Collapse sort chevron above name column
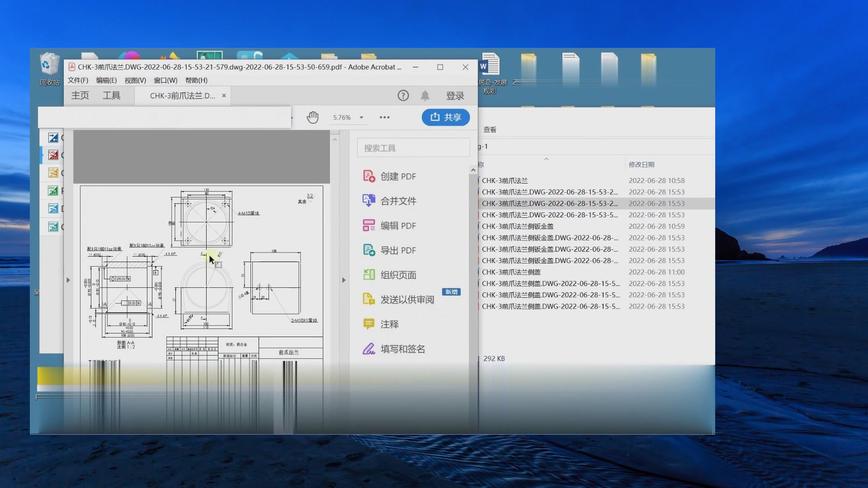The width and height of the screenshot is (868, 488). point(546,159)
